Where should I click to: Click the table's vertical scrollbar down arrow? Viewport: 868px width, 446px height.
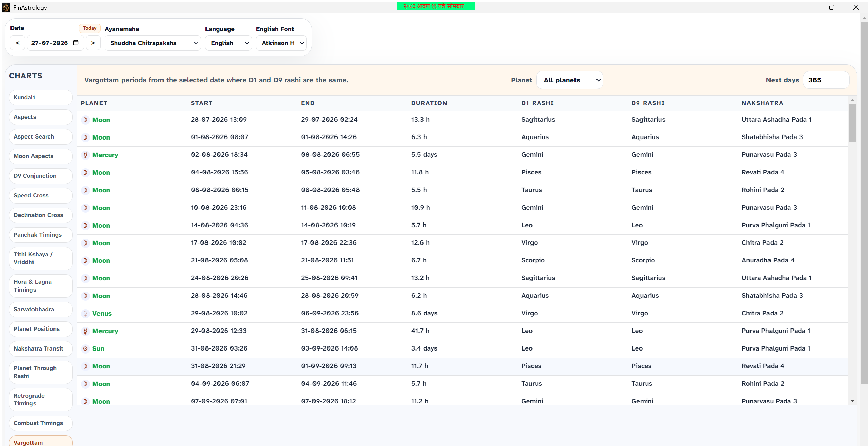pos(852,401)
